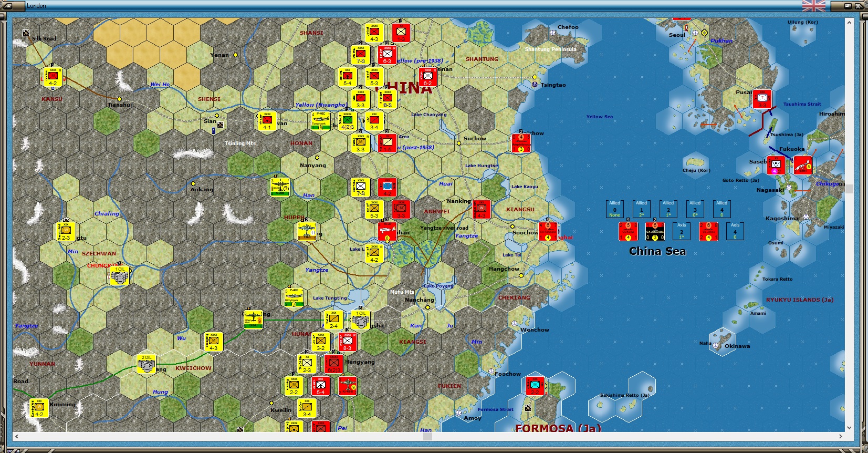Select the Japanese 1-3 unit in Shansi
This screenshot has height=453, width=868.
[401, 33]
